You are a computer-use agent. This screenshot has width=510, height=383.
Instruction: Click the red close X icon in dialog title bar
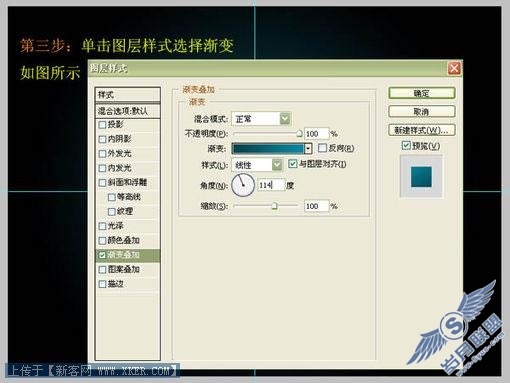coord(454,69)
